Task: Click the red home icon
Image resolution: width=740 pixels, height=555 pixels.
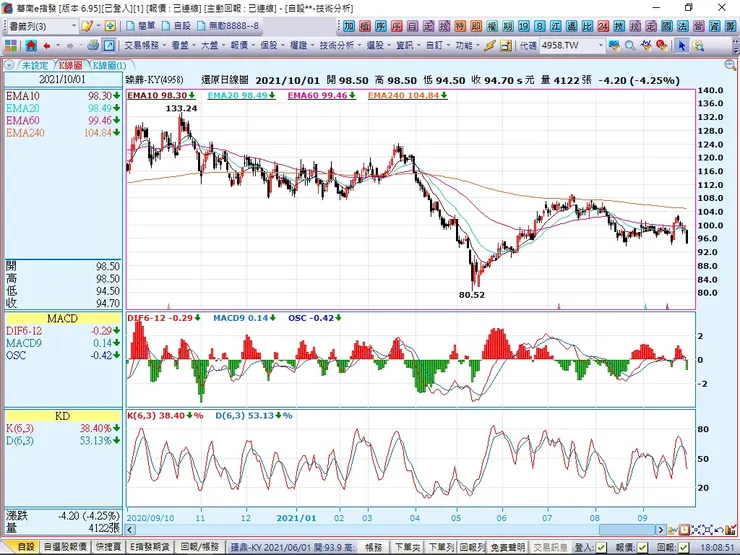Action: point(31,45)
